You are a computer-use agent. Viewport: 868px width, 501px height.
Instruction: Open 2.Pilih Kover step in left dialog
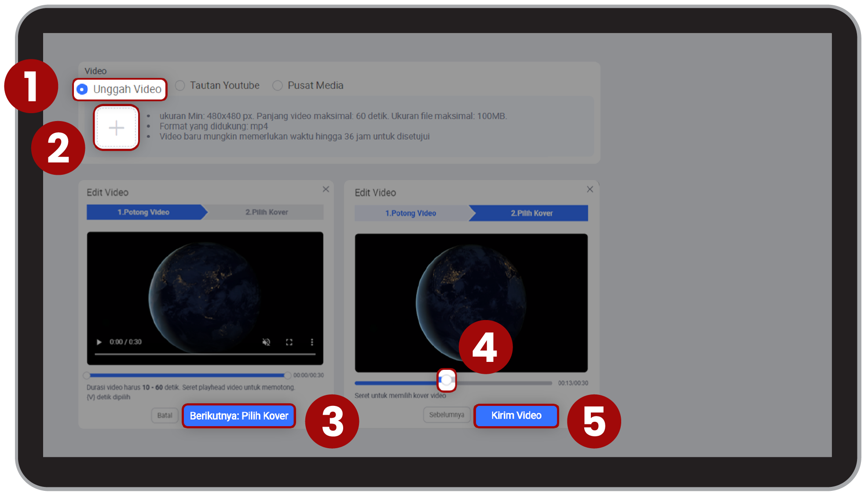point(267,212)
